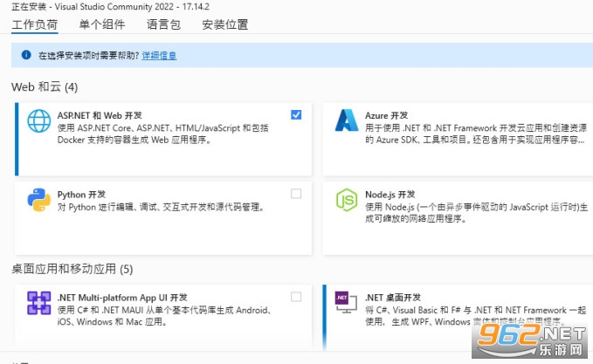
Task: Click the ASP.NET workload description text
Action: 163,134
